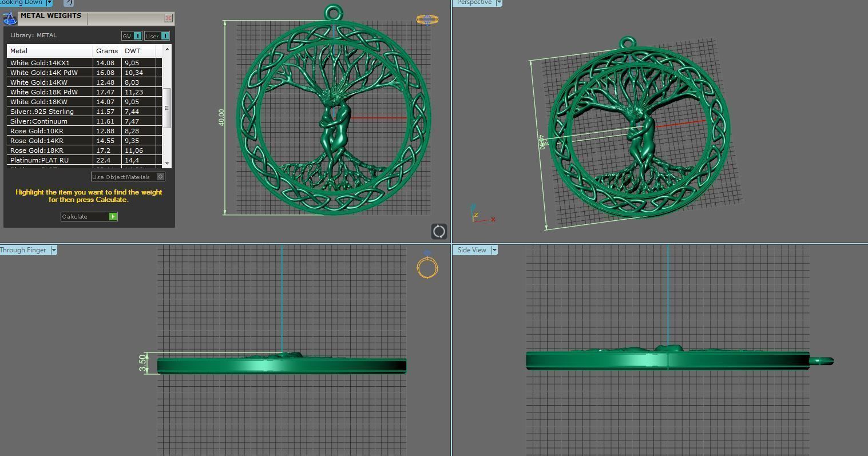Open the Perspective viewport dropdown arrow
The image size is (868, 456).
tap(499, 2)
